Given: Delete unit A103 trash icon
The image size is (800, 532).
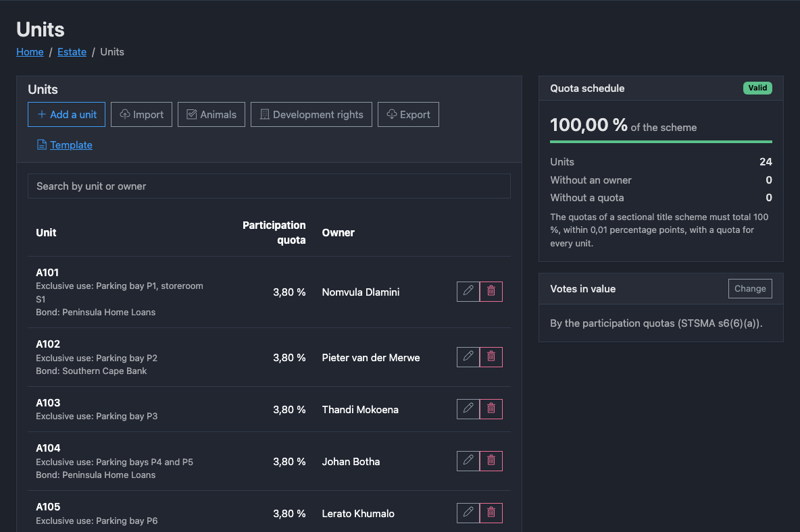Looking at the screenshot, I should click(x=491, y=409).
